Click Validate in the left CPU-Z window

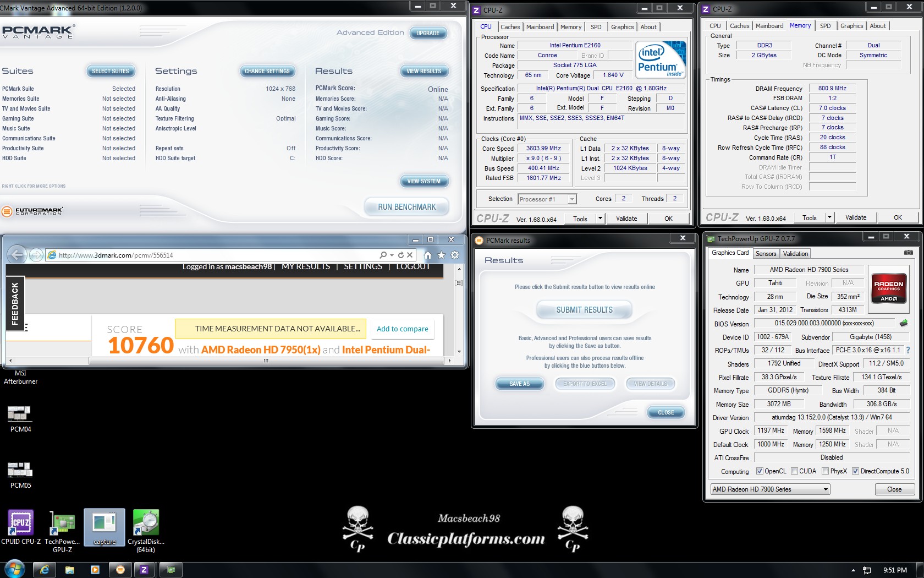[626, 219]
